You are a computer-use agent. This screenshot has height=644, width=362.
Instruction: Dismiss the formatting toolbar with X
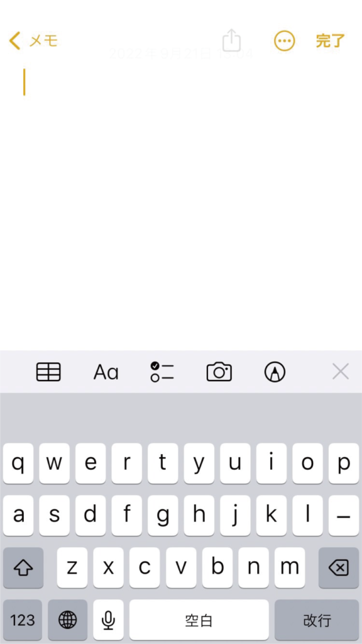coord(341,372)
